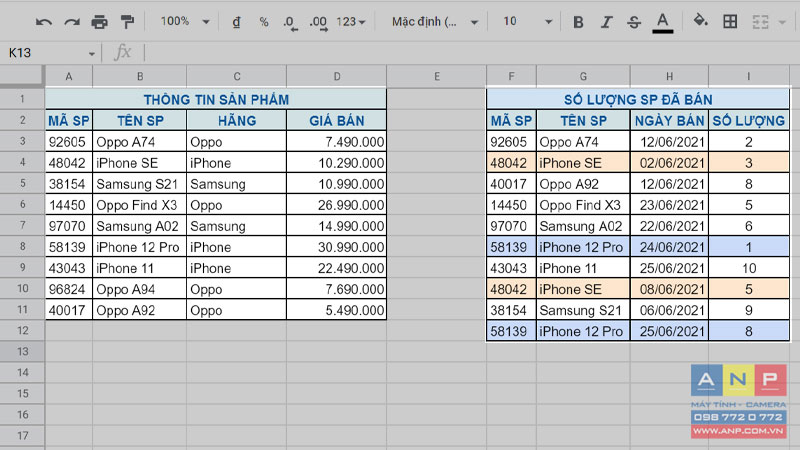Select Oppo A94 product name cell
Viewport: 800px width, 450px height.
[140, 289]
